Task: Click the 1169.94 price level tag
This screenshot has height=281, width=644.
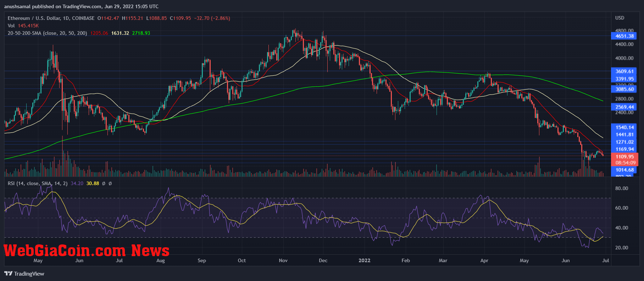Action: pos(624,149)
